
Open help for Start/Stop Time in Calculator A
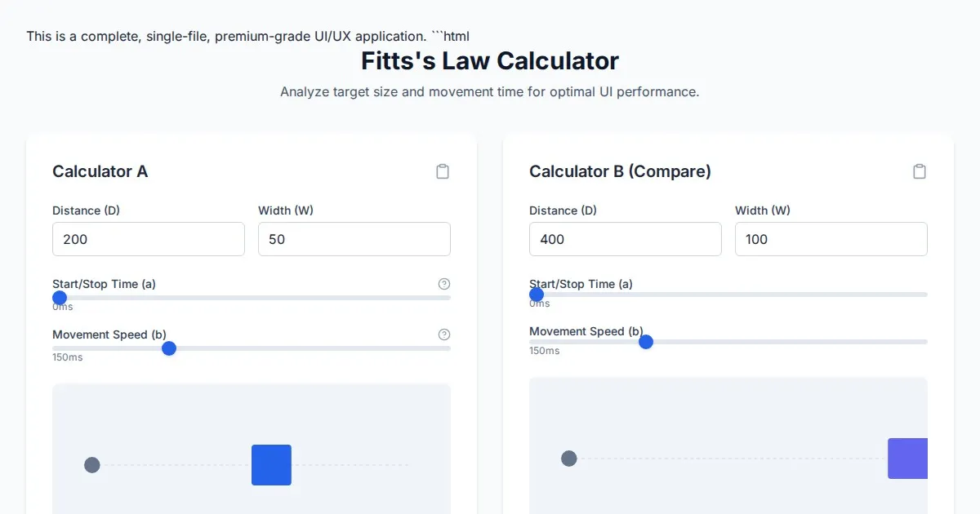444,284
